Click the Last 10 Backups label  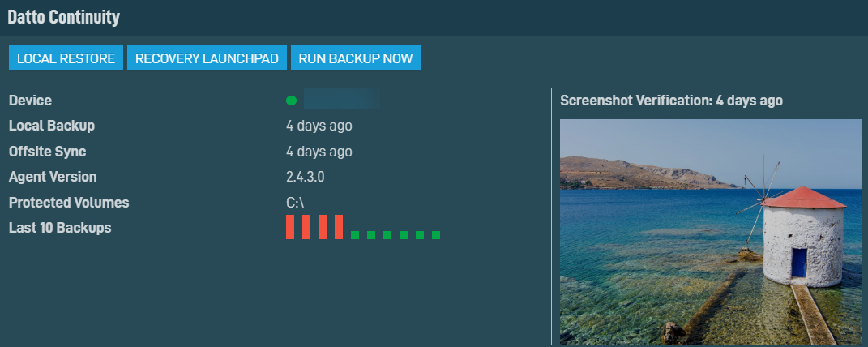60,228
